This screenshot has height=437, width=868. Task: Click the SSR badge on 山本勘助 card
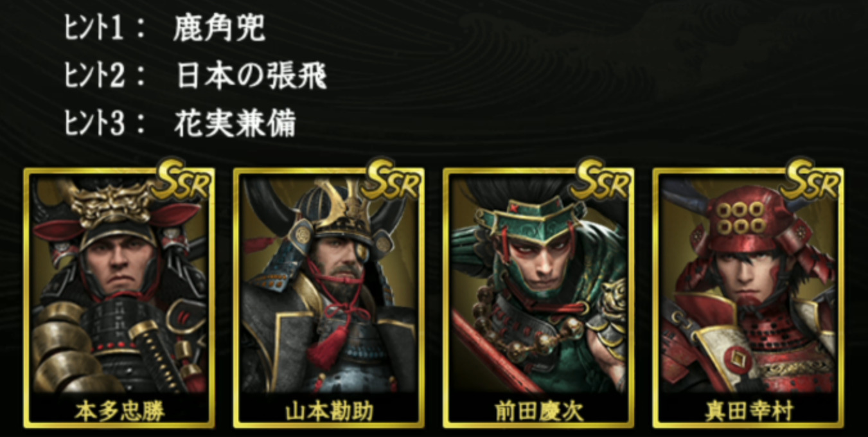coord(391,181)
